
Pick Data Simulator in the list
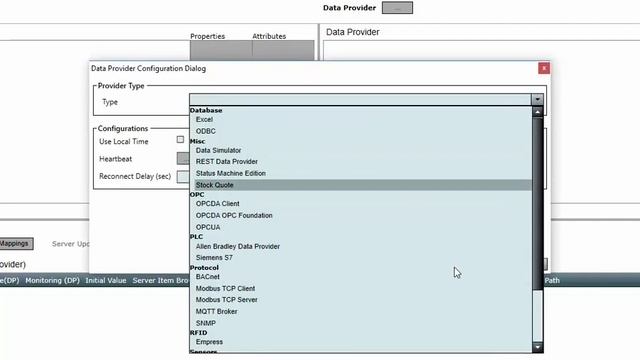click(218, 150)
